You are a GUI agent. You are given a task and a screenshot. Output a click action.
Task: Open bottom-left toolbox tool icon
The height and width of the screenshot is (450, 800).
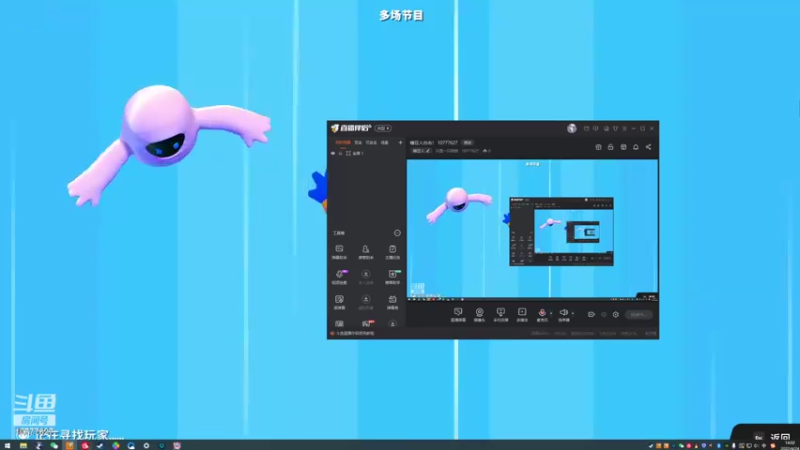point(339,323)
